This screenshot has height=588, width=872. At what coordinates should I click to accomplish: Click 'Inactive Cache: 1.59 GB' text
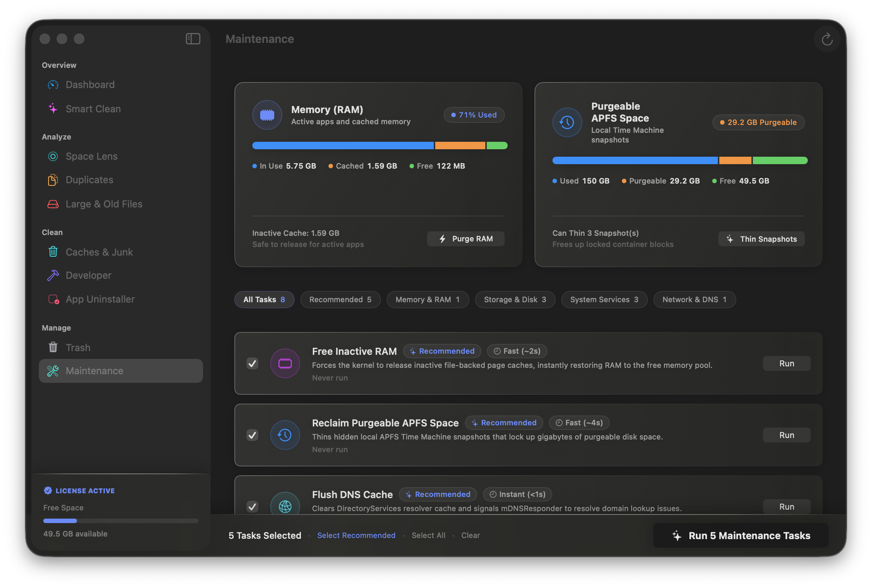click(296, 233)
